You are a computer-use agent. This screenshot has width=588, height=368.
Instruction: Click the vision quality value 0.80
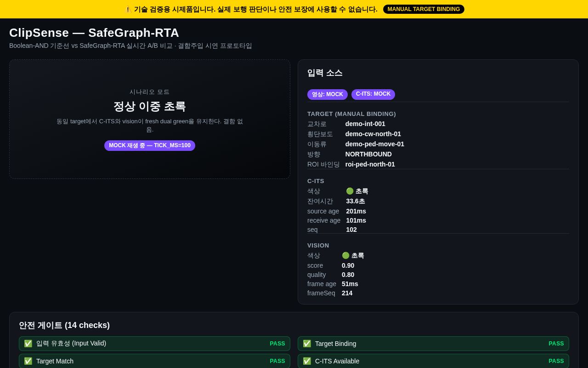click(x=348, y=275)
